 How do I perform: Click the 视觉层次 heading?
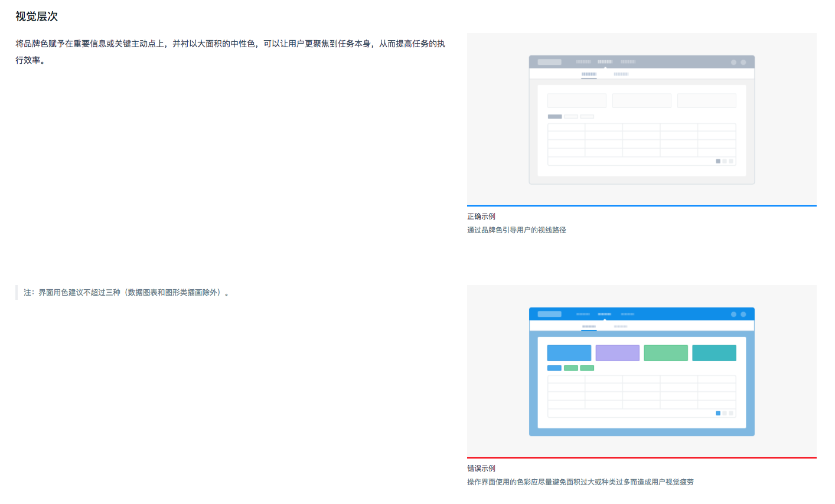click(37, 17)
